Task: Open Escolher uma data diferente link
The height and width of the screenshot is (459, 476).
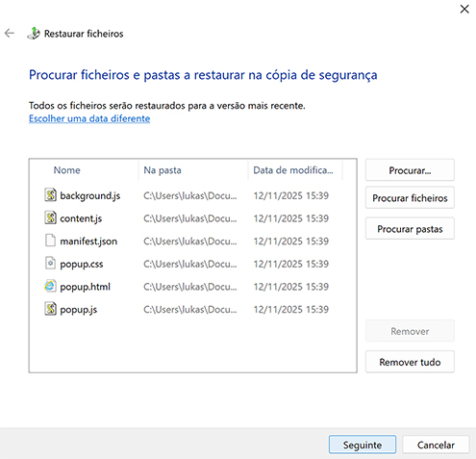Action: tap(89, 118)
